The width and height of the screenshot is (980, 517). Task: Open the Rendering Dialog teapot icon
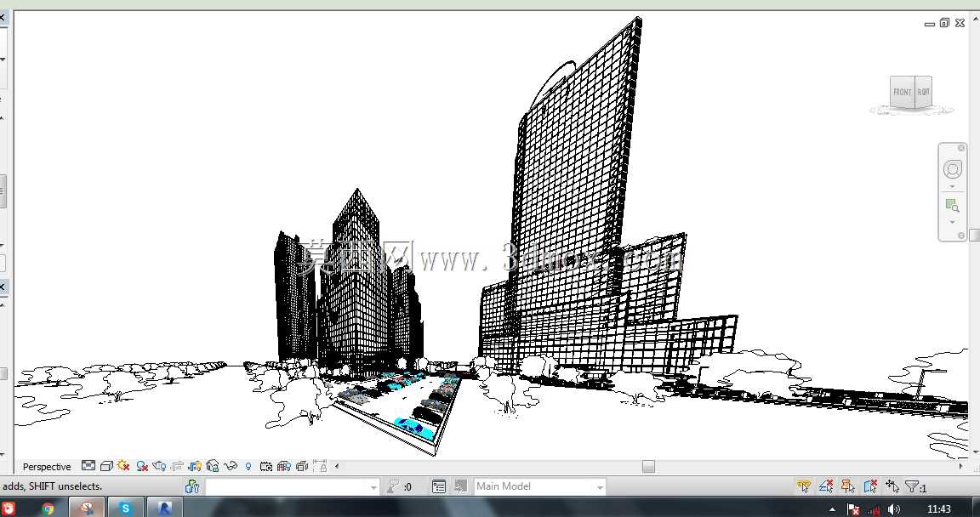click(159, 466)
